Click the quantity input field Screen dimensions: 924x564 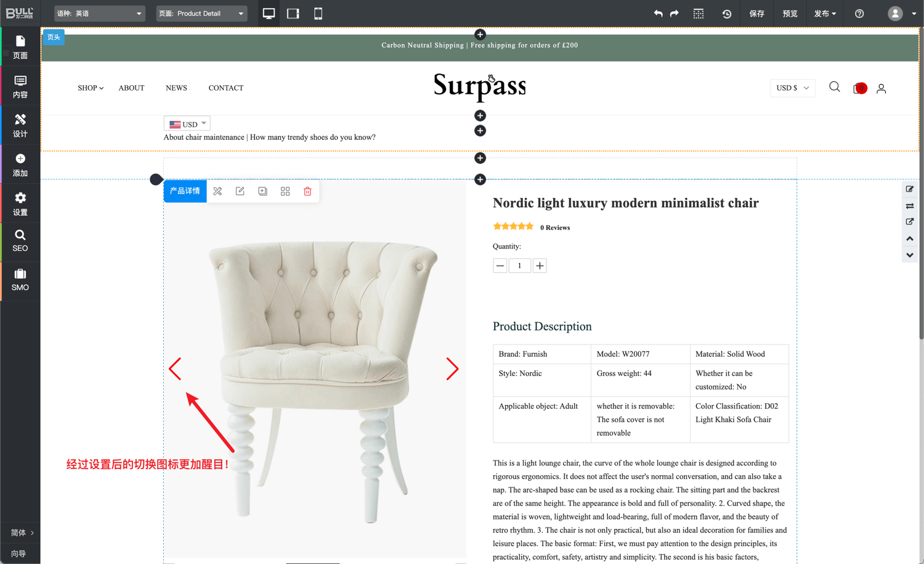pos(519,266)
